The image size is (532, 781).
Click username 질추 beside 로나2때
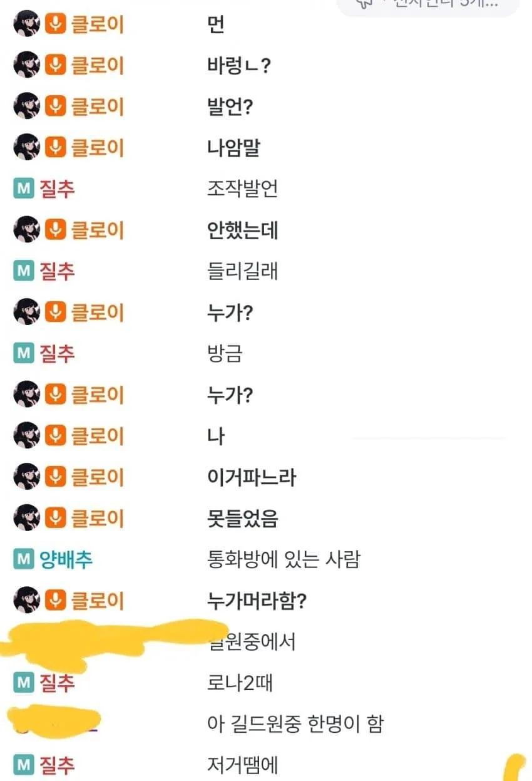coord(57,683)
